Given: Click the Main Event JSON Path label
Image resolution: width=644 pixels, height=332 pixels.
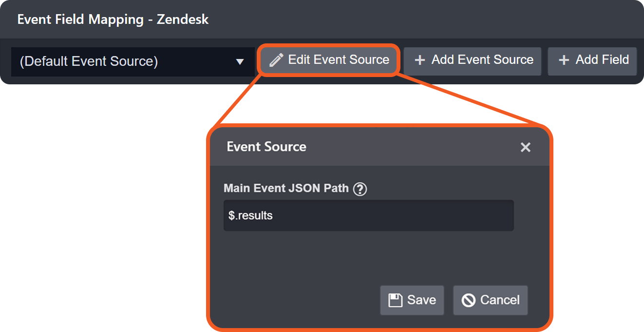Looking at the screenshot, I should click(x=286, y=188).
